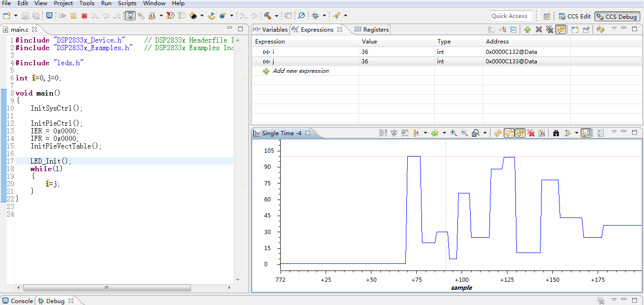The image size is (644, 305).
Task: Click the red Terminate button
Action: (x=84, y=16)
